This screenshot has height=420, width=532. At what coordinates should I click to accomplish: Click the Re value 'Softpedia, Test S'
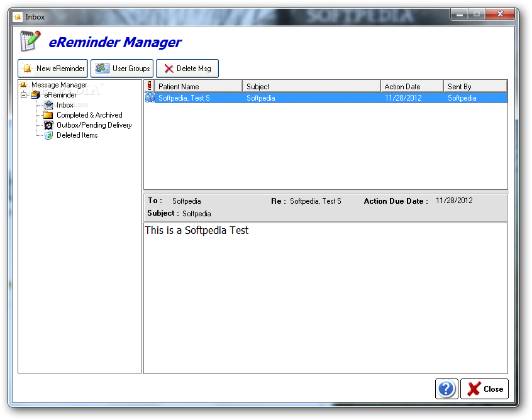coord(316,201)
